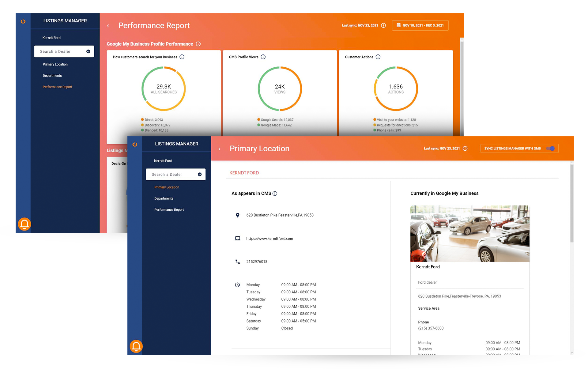Viewport: 588px width, 373px height.
Task: Click the (215) 357-6600 GMB phone number
Action: click(x=431, y=328)
